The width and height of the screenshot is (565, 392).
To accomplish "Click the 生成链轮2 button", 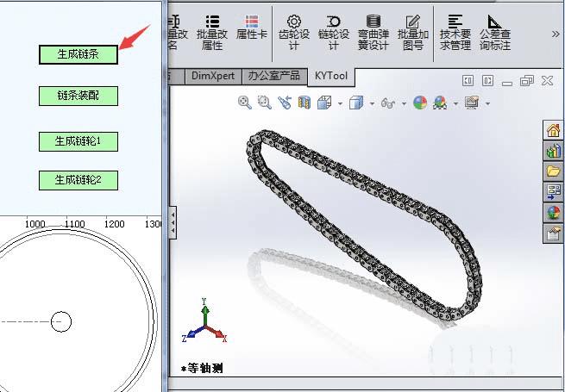I will (78, 180).
